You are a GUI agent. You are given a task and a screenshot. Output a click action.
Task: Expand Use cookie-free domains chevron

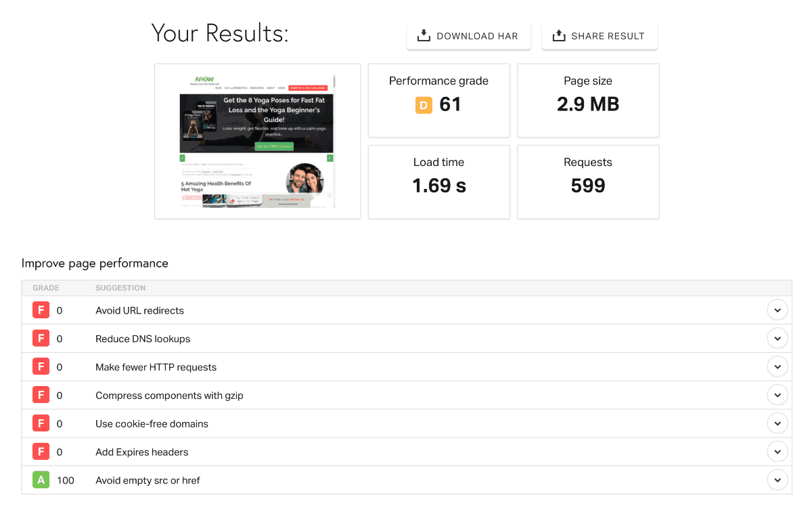coord(777,424)
